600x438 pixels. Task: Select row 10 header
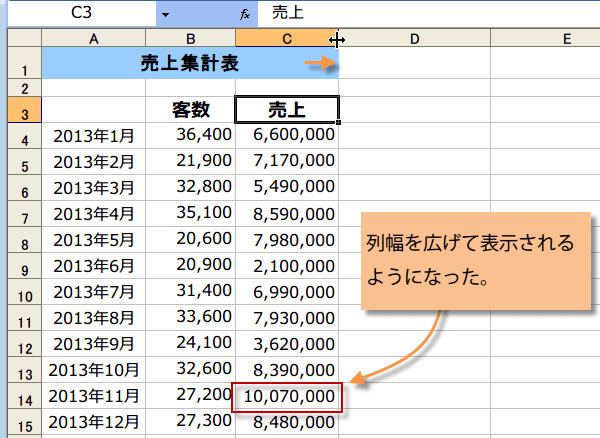24,292
